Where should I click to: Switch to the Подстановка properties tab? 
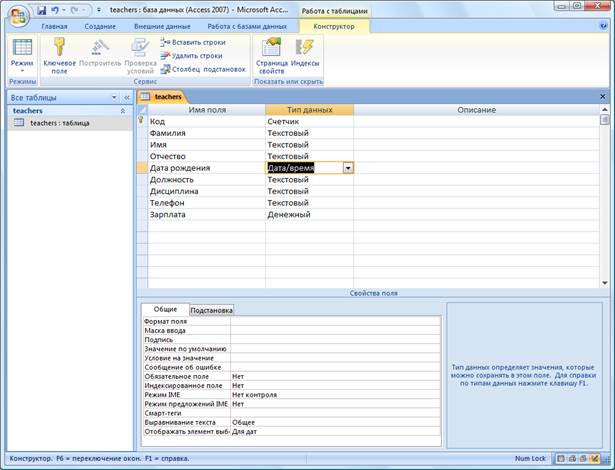tap(211, 310)
